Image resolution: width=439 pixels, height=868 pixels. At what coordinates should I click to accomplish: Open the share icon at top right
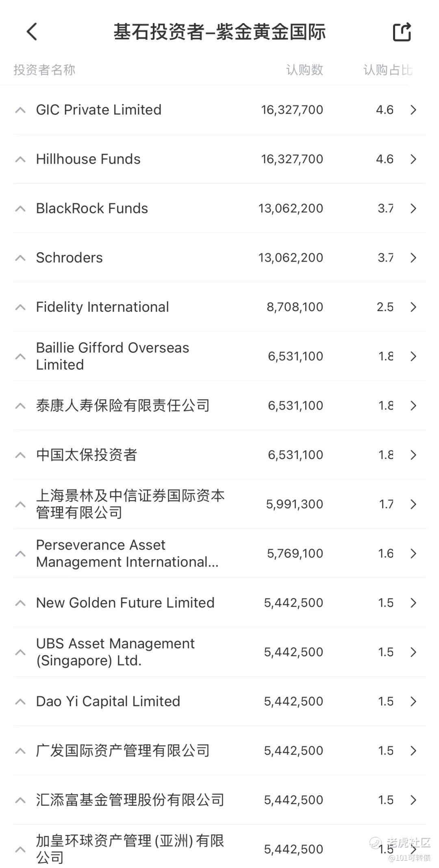point(402,32)
